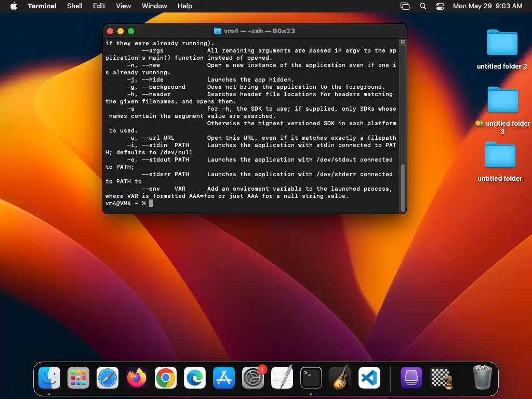
Task: Open the Terminal application menu
Action: pyautogui.click(x=42, y=6)
